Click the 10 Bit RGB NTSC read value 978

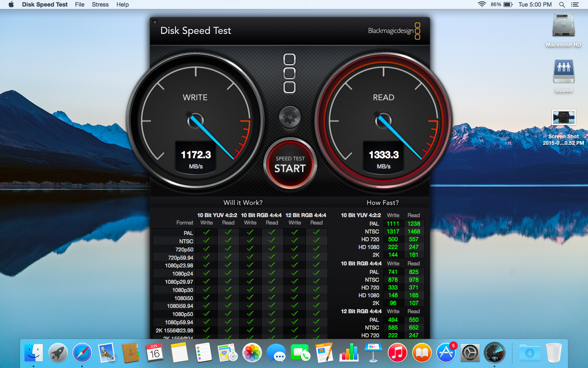pos(414,280)
